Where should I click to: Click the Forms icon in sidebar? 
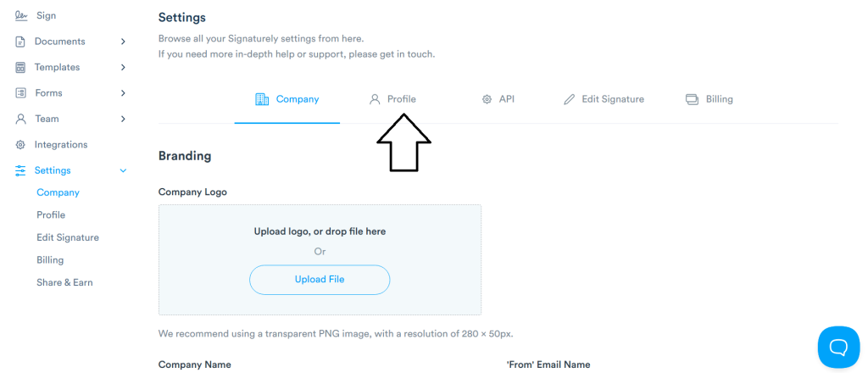click(x=20, y=93)
